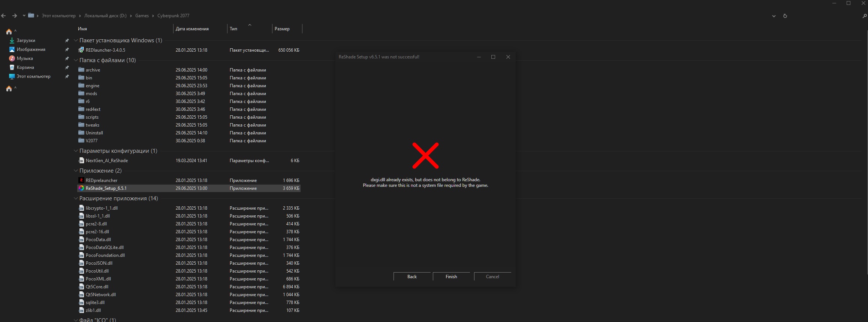This screenshot has width=868, height=322.
Task: Select the file name 'PocoUtil.dll'
Action: [x=97, y=271]
